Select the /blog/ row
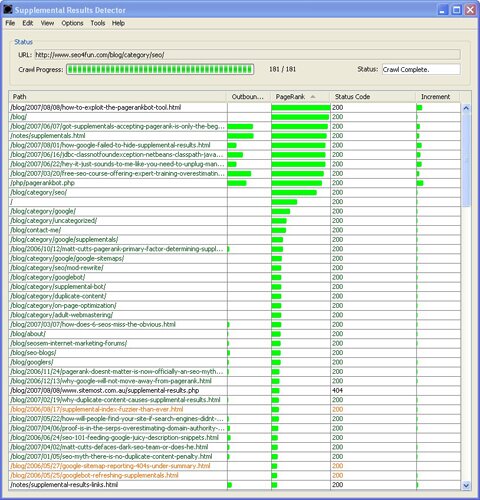This screenshot has height=500, width=480. (x=235, y=117)
